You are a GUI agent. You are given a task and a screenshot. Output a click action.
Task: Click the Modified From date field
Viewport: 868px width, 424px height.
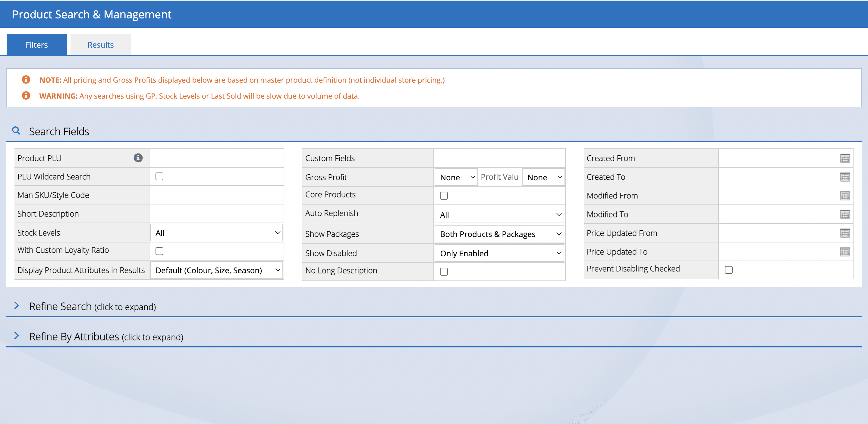pyautogui.click(x=778, y=195)
